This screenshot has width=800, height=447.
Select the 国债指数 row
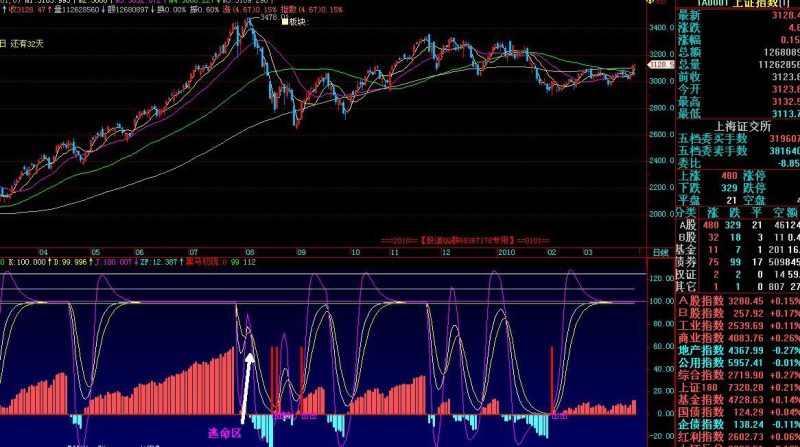coord(739,412)
